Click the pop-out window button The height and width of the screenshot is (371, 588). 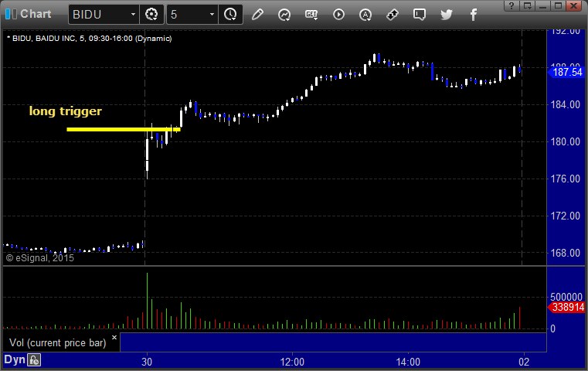(528, 5)
